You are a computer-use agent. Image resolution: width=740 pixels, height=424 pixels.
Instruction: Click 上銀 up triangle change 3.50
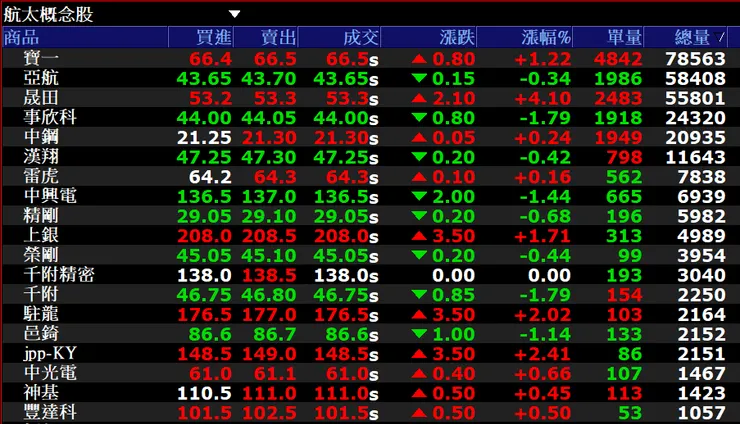tap(443, 236)
